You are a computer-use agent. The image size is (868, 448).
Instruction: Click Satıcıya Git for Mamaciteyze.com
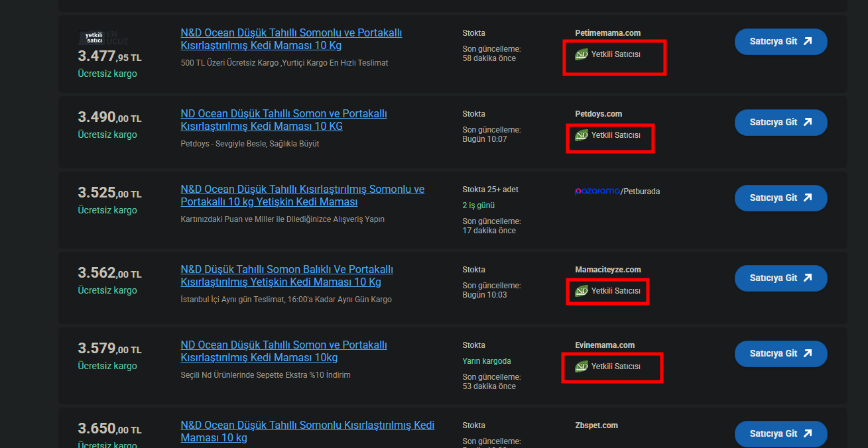pyautogui.click(x=781, y=278)
